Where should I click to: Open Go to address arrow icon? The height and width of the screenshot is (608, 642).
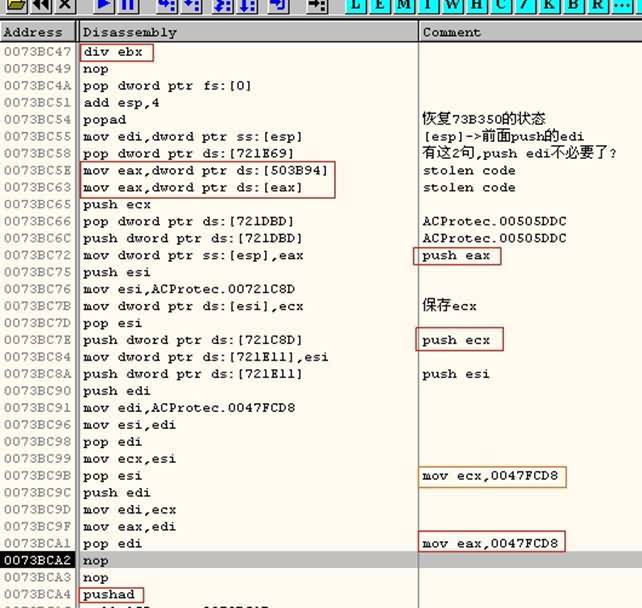coord(316,5)
